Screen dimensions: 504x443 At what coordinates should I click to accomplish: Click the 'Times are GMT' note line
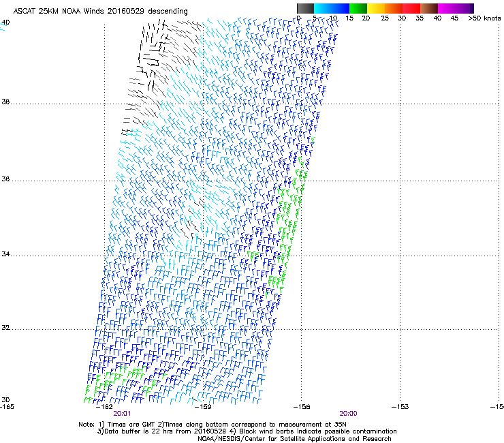pos(212,425)
